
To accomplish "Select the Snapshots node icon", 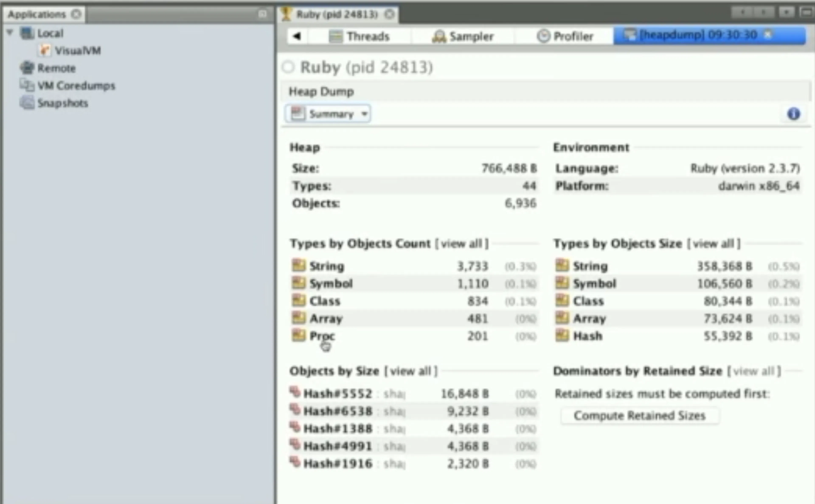I will (x=27, y=103).
